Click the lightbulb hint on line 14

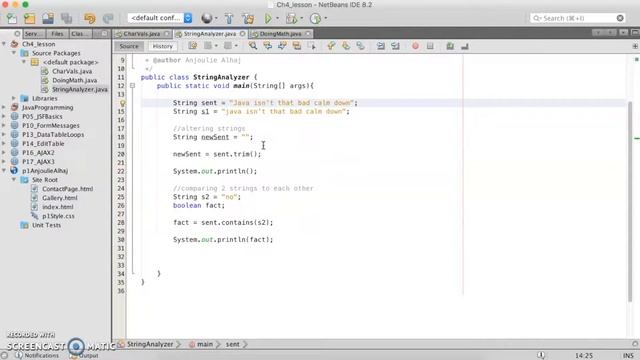pyautogui.click(x=122, y=103)
